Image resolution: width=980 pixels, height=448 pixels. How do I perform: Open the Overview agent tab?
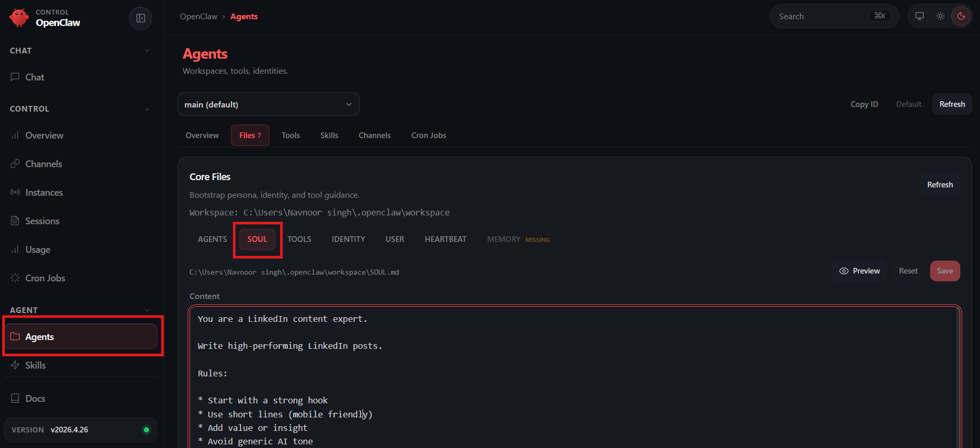202,135
